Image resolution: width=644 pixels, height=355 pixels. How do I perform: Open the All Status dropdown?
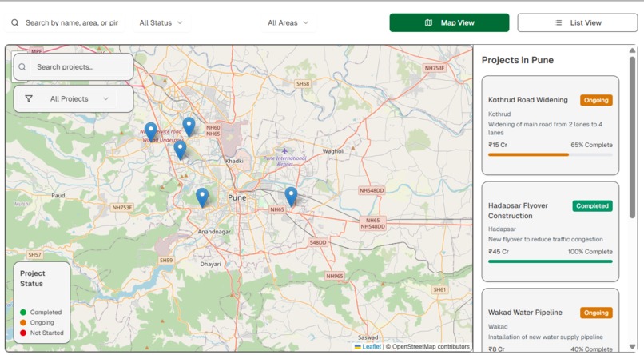[x=161, y=22]
